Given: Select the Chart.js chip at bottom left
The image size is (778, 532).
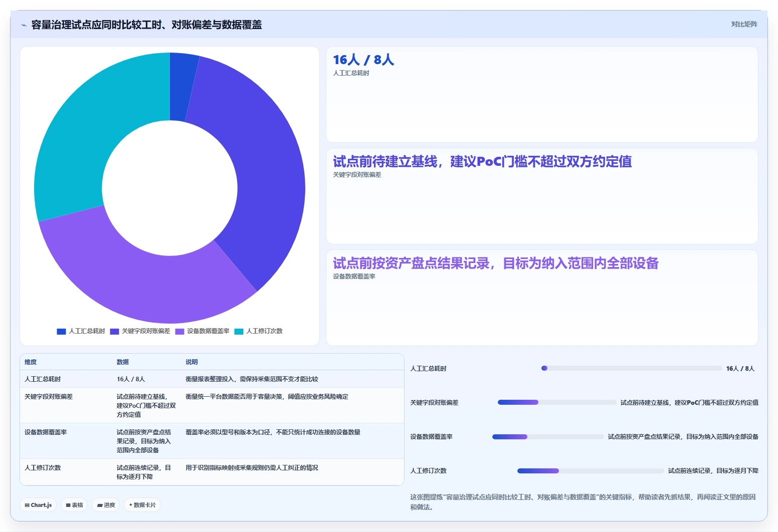Looking at the screenshot, I should click(x=39, y=505).
